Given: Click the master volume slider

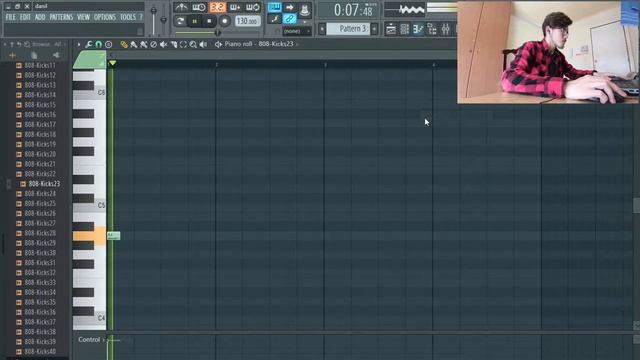Looking at the screenshot, I should tap(153, 20).
